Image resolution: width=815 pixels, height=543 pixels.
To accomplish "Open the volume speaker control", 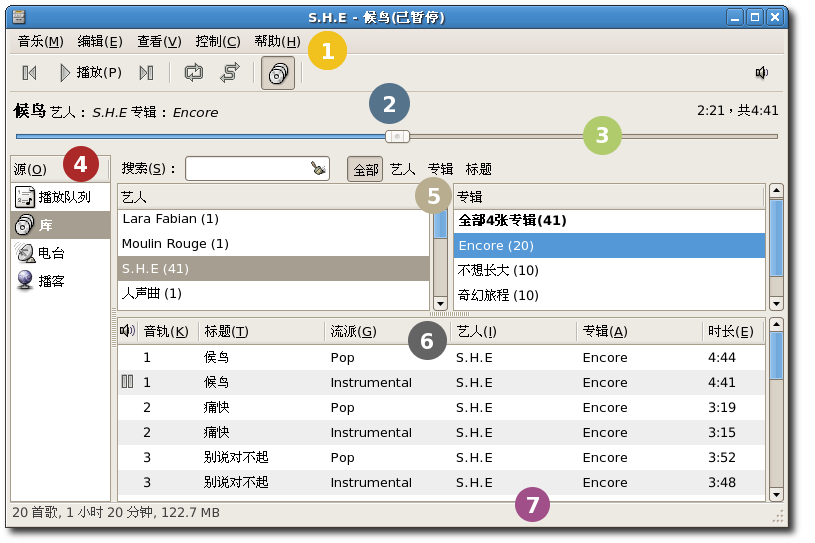I will (762, 72).
